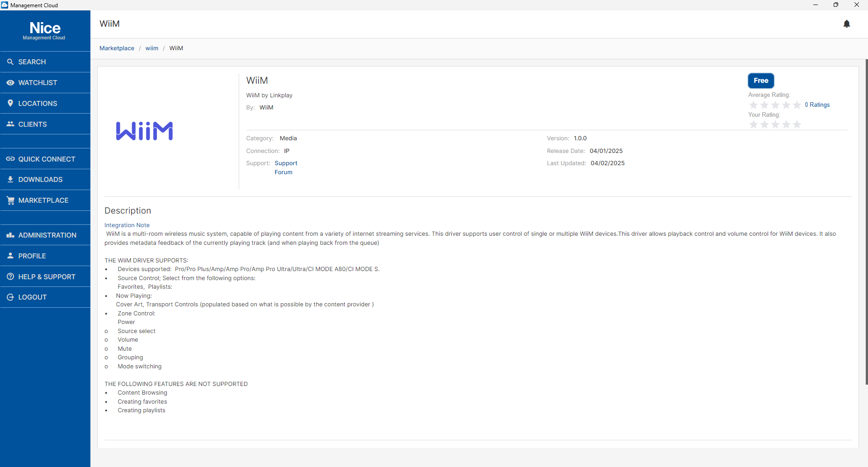Open ADMINISTRATION menu item
The width and height of the screenshot is (868, 467).
(45, 235)
